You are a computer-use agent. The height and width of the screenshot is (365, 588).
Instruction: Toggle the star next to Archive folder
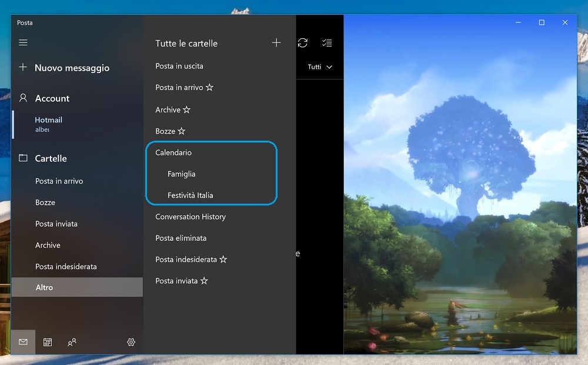(187, 109)
